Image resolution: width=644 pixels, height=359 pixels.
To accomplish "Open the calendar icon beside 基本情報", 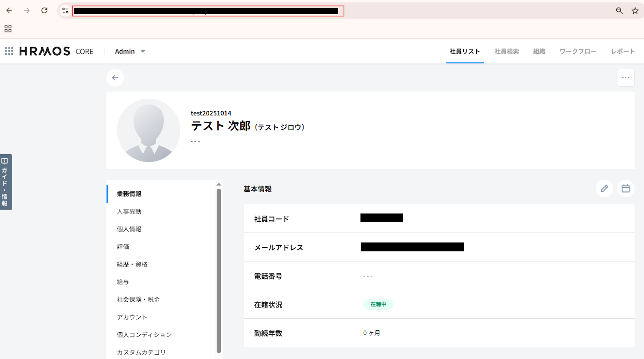I will tap(625, 189).
